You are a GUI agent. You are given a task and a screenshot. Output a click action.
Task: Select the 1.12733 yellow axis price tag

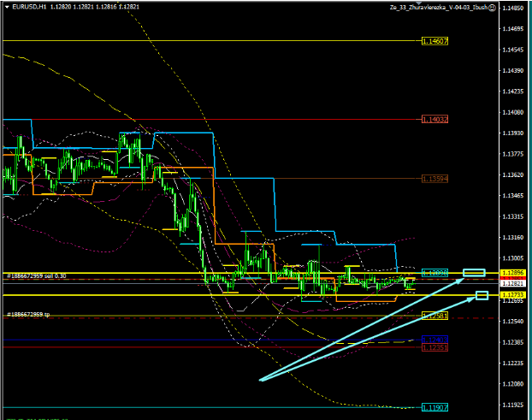513,294
